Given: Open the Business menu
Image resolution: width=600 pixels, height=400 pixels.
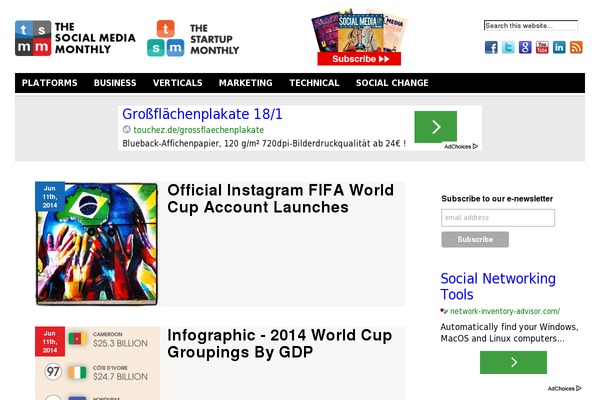Looking at the screenshot, I should [x=115, y=83].
